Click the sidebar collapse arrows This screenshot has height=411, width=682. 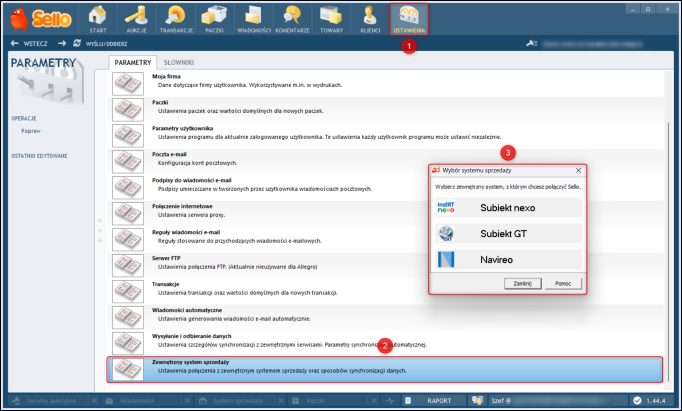[99, 231]
